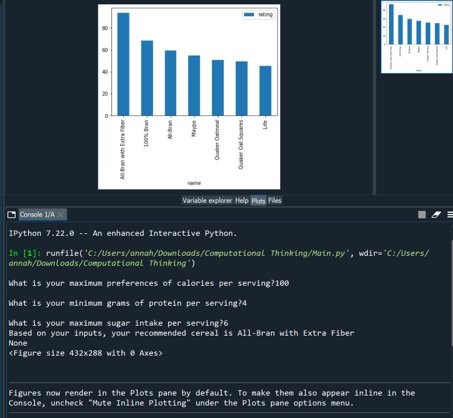The height and width of the screenshot is (418, 453).
Task: Click the browse tabs icon beside Console 1/A
Action: click(11, 215)
